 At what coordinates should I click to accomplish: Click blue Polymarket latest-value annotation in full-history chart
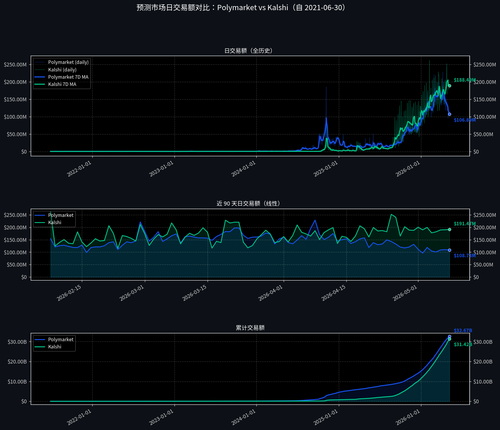tap(465, 120)
